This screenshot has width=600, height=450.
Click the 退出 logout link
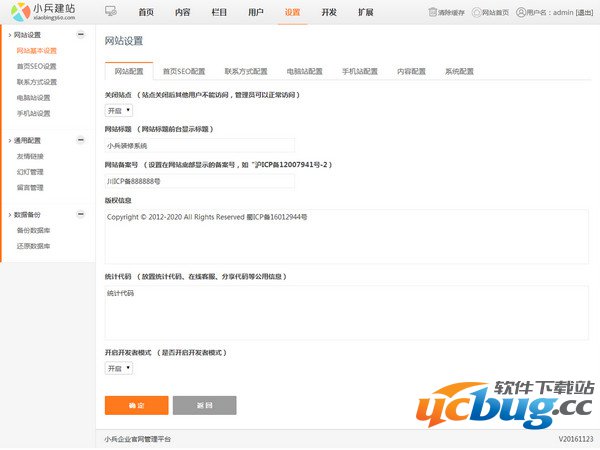coord(584,13)
